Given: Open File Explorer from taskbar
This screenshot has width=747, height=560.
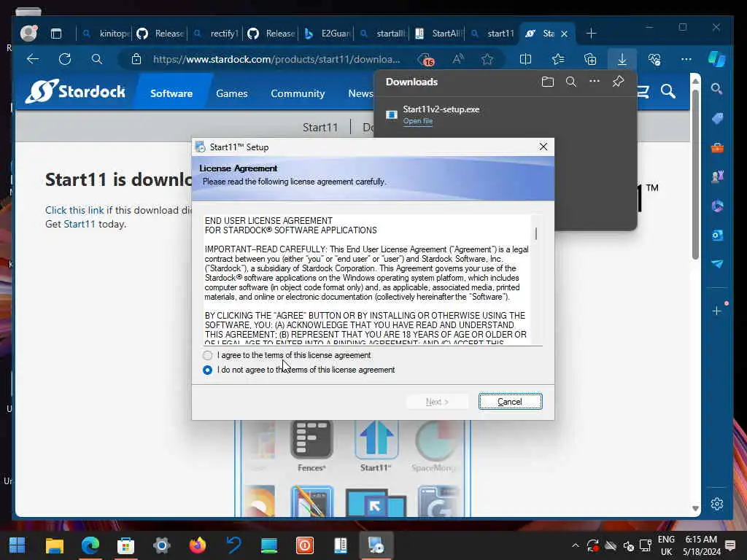Looking at the screenshot, I should [x=54, y=545].
